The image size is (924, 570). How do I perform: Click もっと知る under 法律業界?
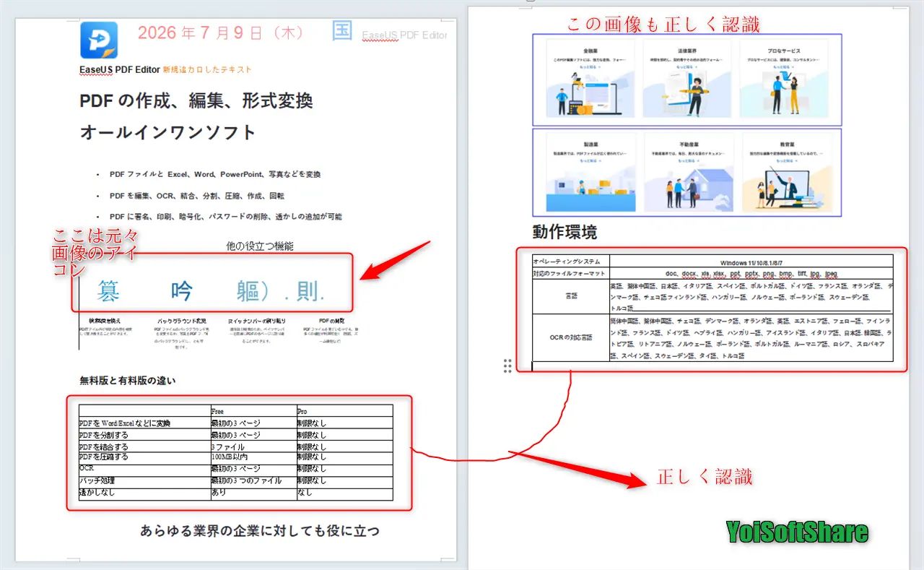[687, 66]
